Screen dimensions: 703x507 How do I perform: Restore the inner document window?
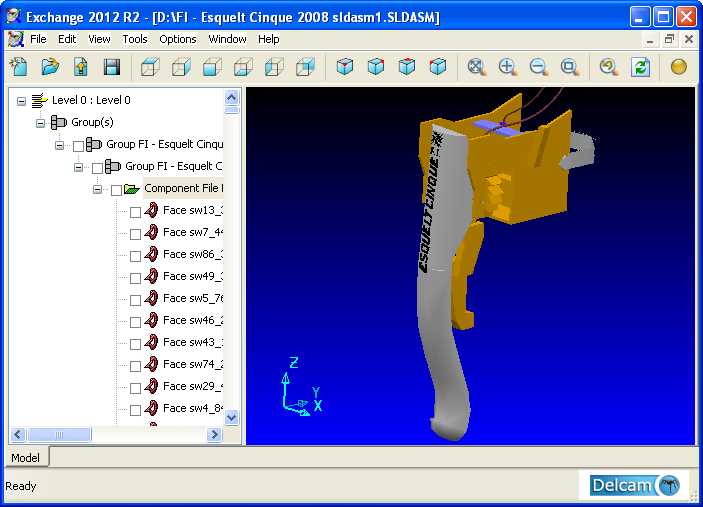669,39
